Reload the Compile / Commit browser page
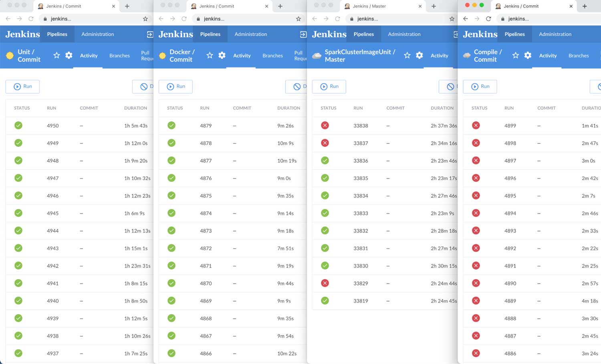This screenshot has width=601, height=364. pyautogui.click(x=488, y=19)
